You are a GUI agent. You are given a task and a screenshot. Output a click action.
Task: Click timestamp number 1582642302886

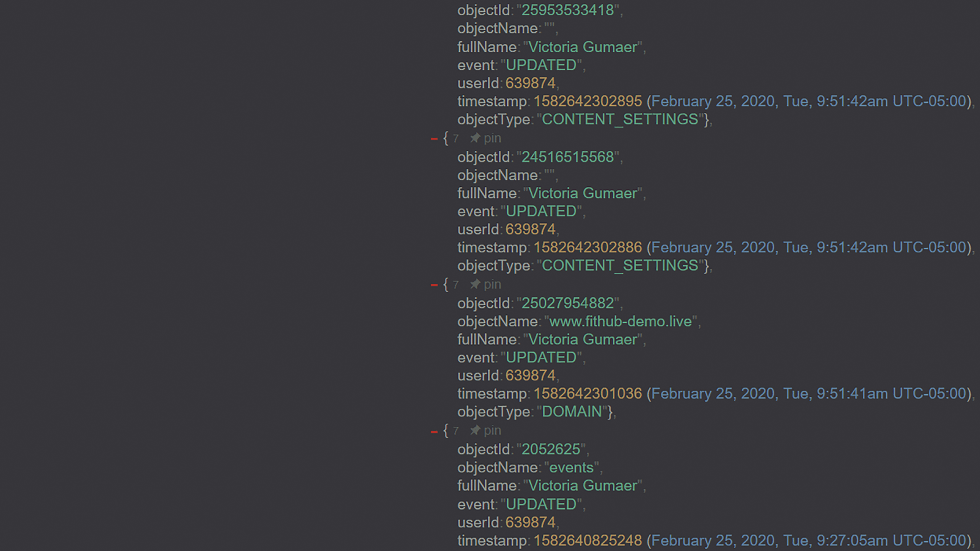pyautogui.click(x=588, y=247)
